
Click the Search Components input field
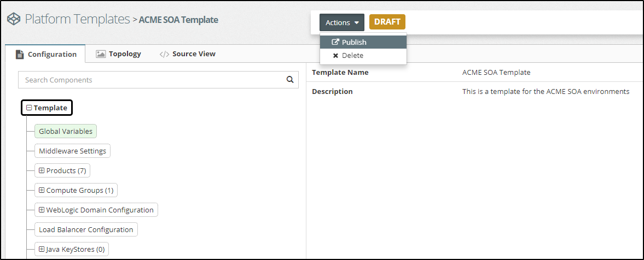point(150,80)
